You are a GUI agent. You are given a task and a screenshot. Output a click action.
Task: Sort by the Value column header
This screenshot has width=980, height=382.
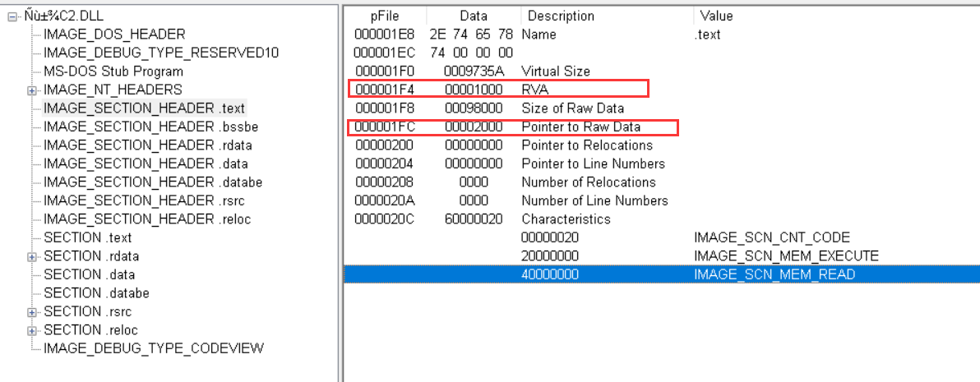pyautogui.click(x=715, y=16)
